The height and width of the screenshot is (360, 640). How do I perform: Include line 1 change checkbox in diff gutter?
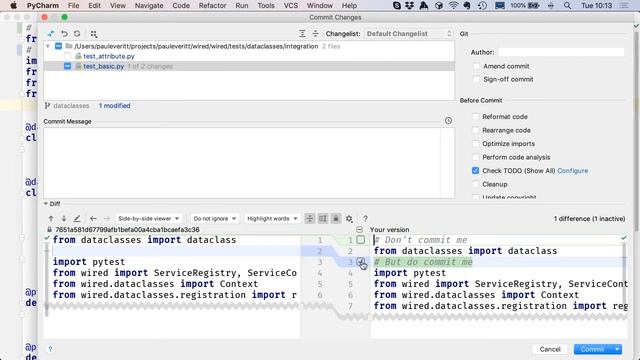click(360, 240)
